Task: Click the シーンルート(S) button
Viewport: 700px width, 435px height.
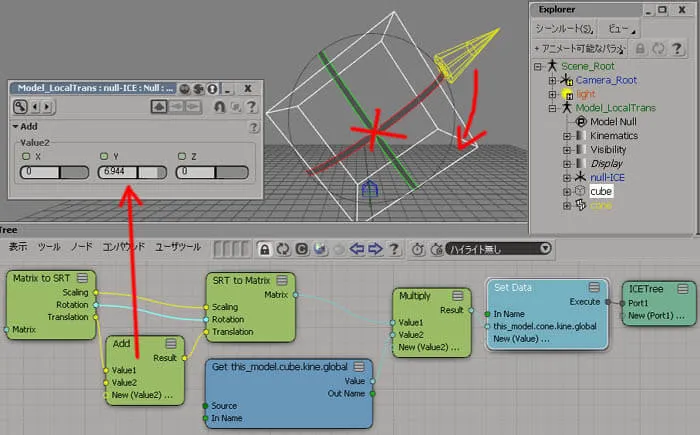Action: coord(564,29)
